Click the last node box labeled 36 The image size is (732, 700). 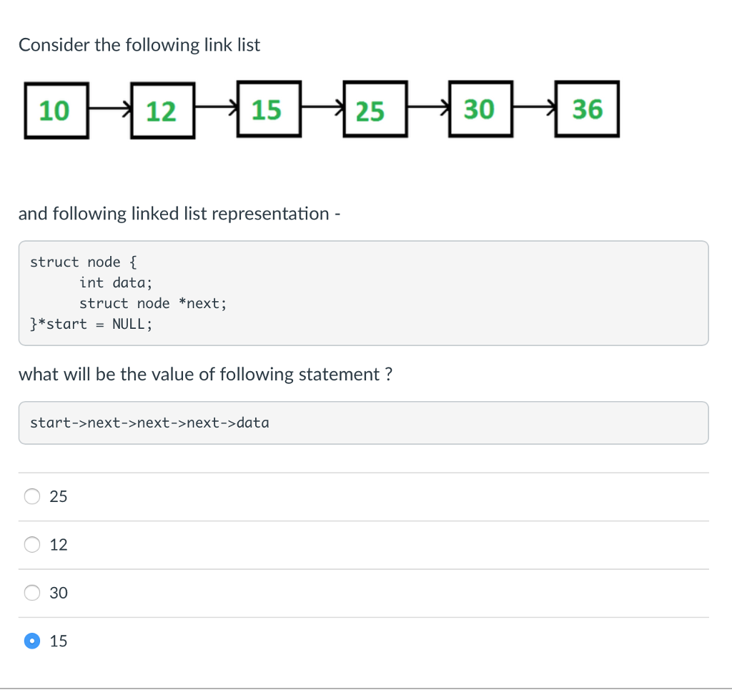tap(588, 109)
